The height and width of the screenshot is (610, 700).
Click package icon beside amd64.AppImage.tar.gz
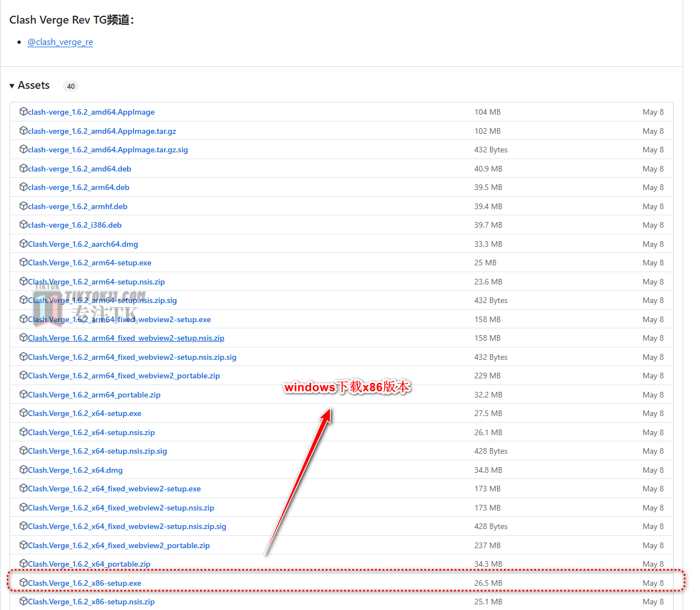click(x=24, y=130)
